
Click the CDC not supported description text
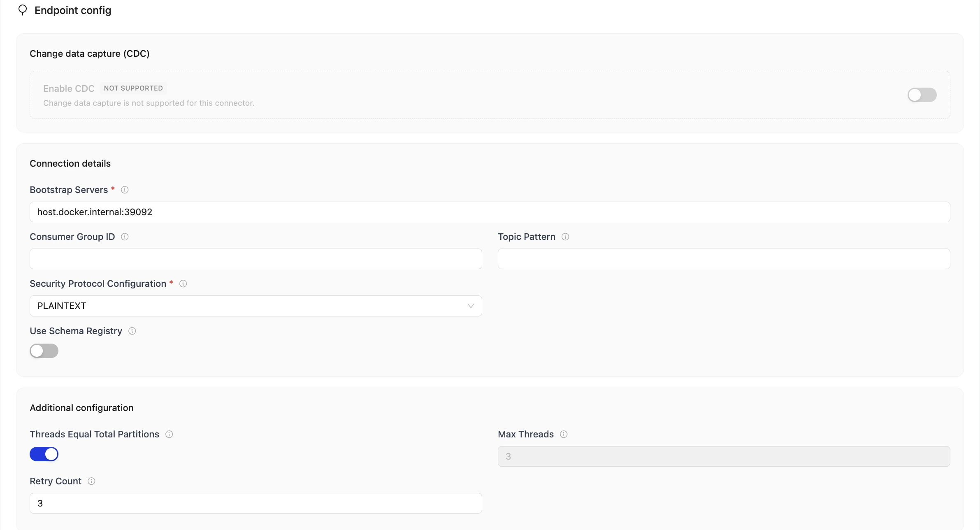click(149, 103)
